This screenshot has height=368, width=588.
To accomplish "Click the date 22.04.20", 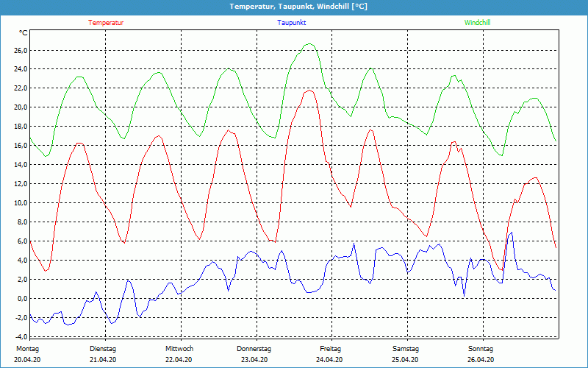I will click(179, 360).
